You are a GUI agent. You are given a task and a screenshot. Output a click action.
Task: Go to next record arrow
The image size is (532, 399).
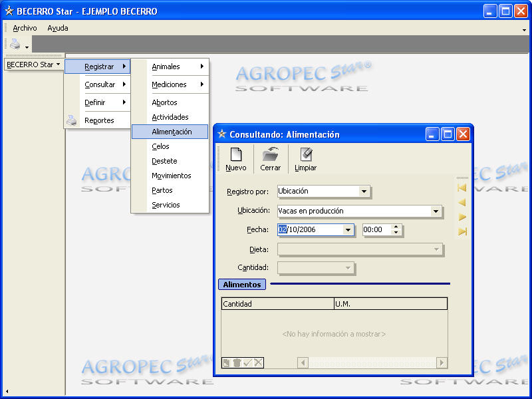(x=462, y=217)
